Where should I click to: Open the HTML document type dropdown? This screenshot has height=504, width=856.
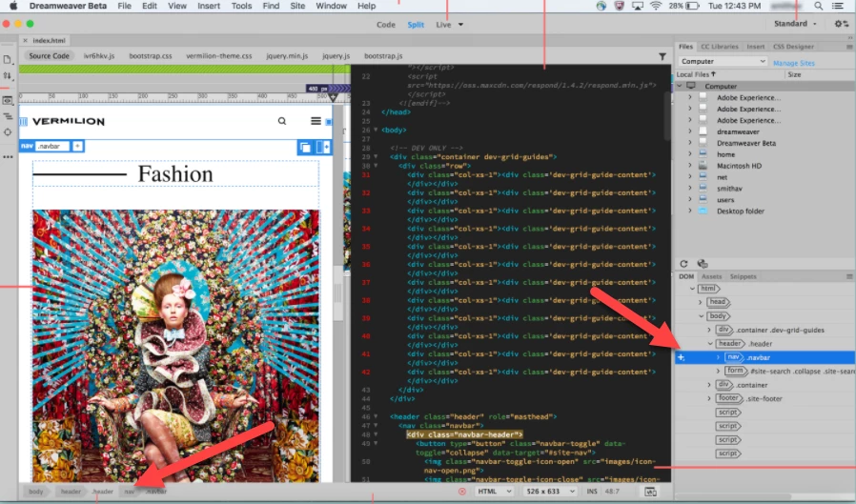point(494,492)
